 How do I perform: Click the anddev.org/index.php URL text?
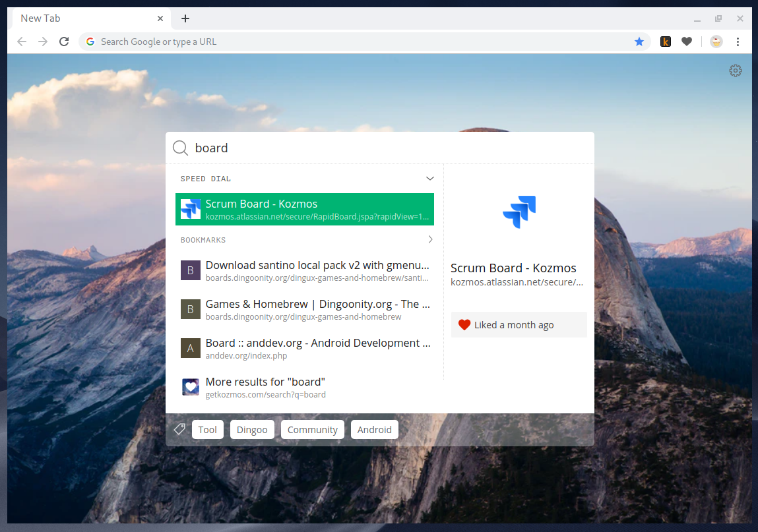coord(246,355)
